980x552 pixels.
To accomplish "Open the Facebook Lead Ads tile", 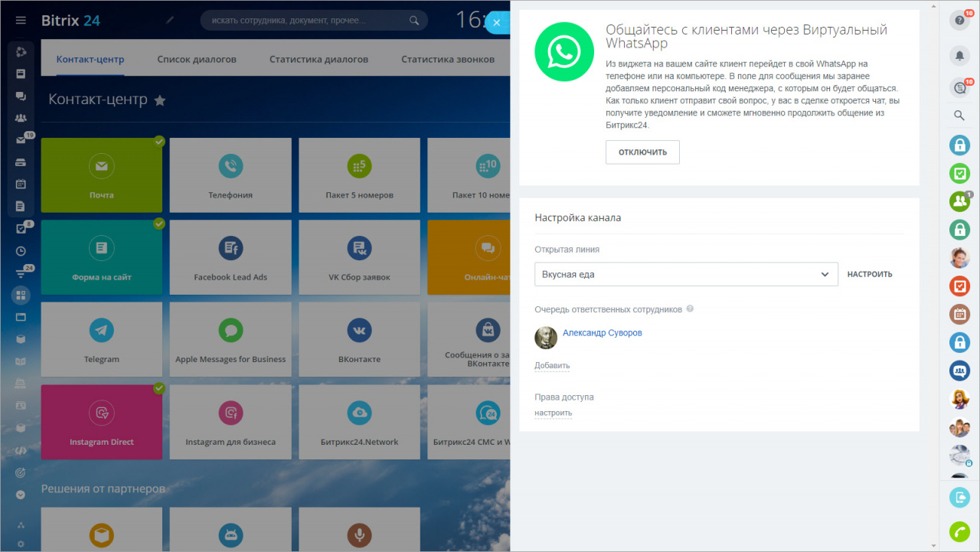I will (230, 257).
